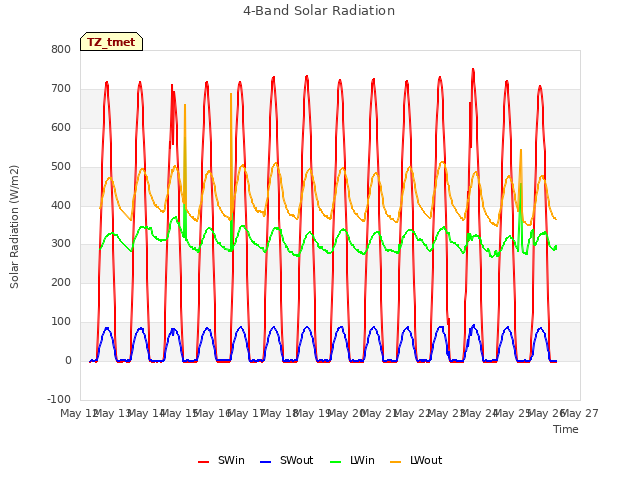Screen dimensions: 640x480
Task: Click the Time axis label
Action: tap(566, 429)
